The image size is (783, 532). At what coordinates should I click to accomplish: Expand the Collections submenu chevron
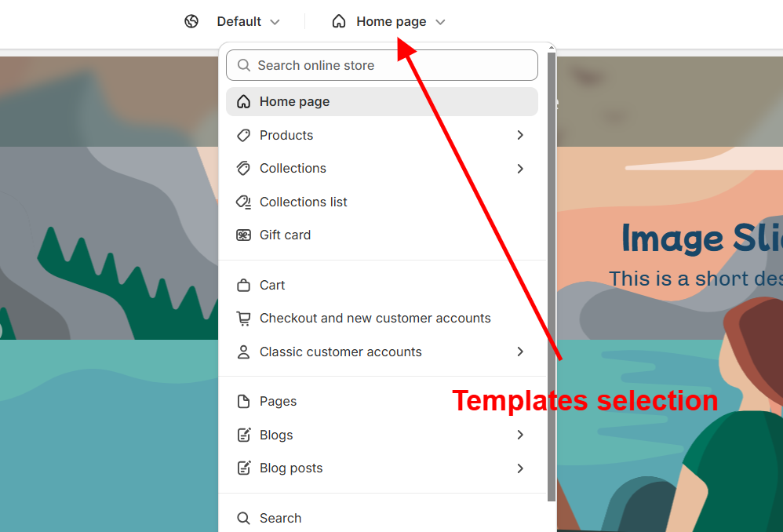pos(520,168)
